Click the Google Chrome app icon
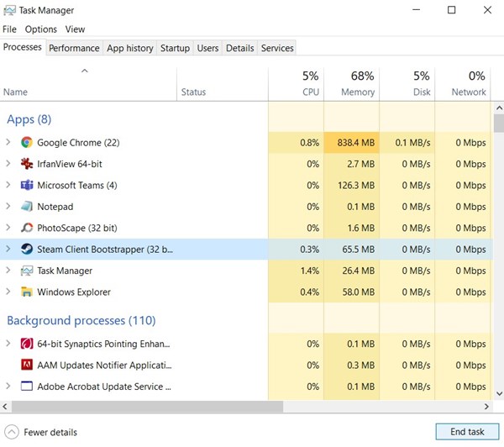The image size is (504, 447). click(x=27, y=142)
